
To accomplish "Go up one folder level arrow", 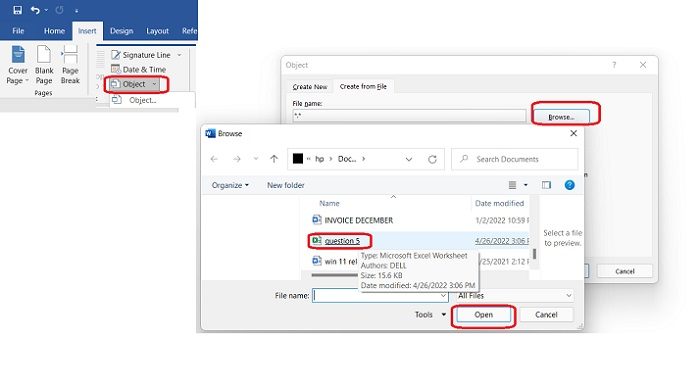I will point(274,159).
